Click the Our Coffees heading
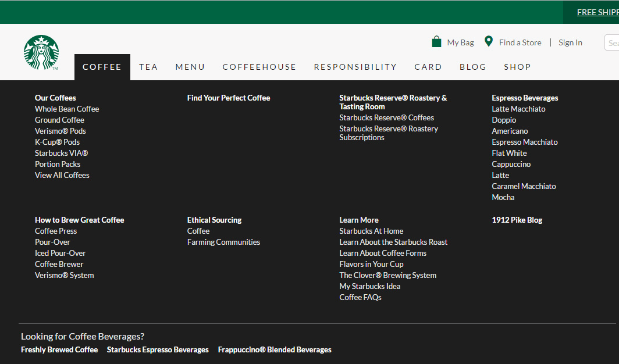Image resolution: width=619 pixels, height=364 pixels. tap(55, 98)
